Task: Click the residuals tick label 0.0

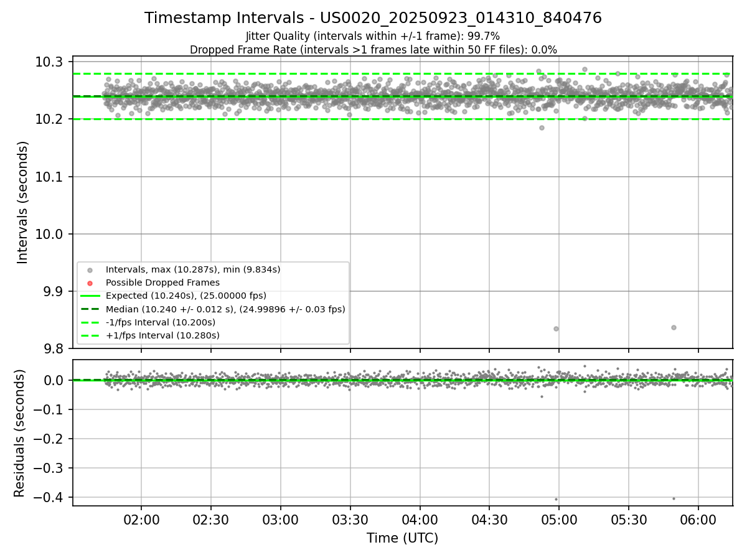Action: (x=54, y=380)
